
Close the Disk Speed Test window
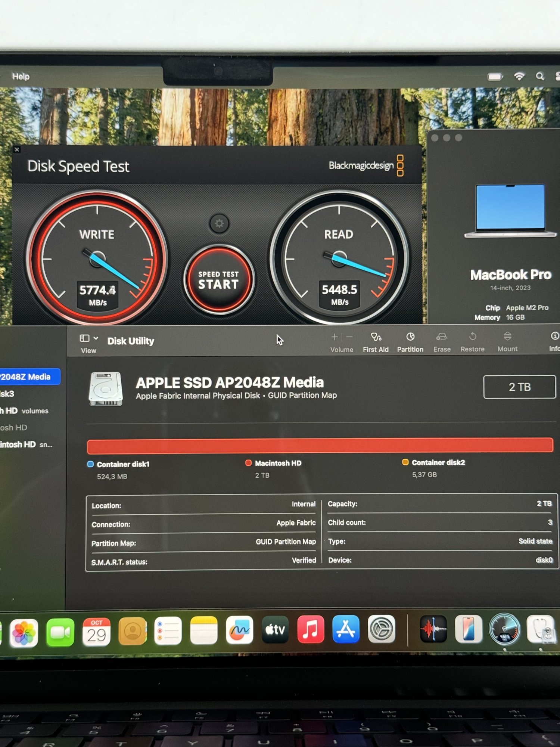coord(16,150)
